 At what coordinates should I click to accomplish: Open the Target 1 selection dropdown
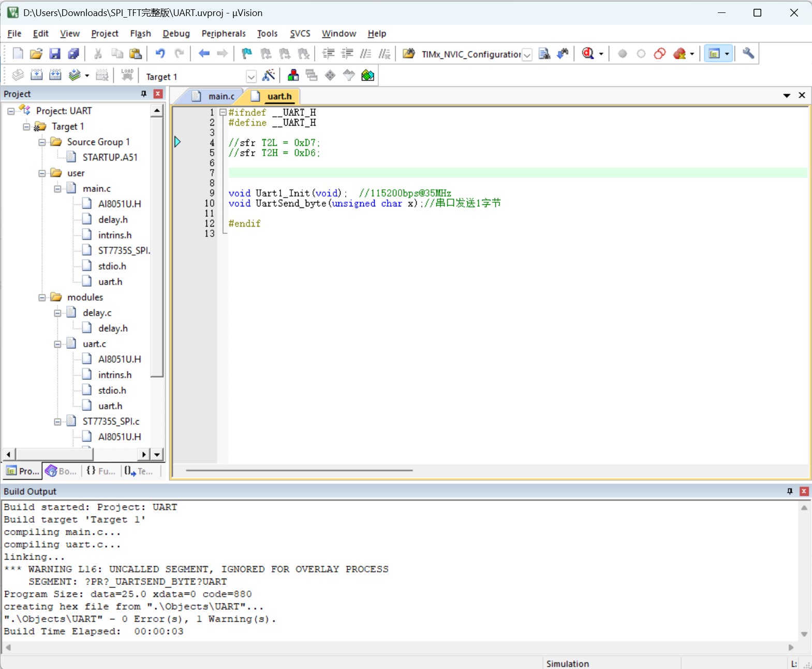click(x=251, y=77)
